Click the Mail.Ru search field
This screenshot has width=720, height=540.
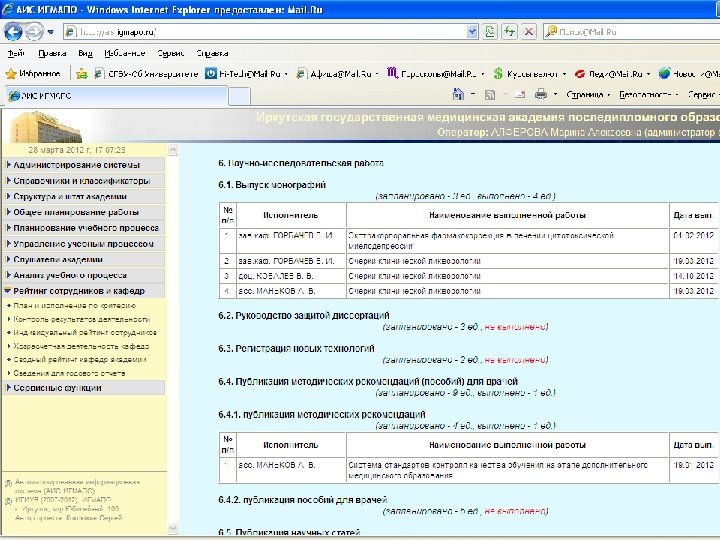(631, 32)
